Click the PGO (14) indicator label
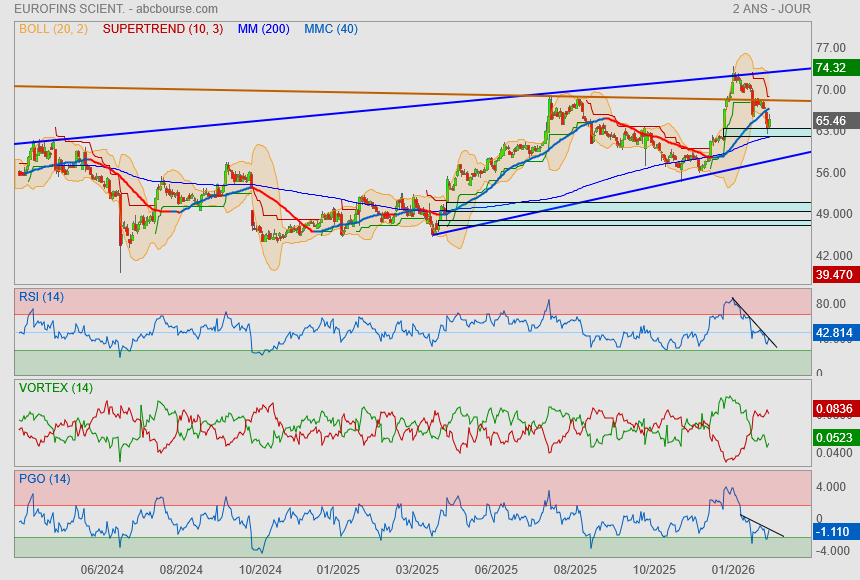 44,478
